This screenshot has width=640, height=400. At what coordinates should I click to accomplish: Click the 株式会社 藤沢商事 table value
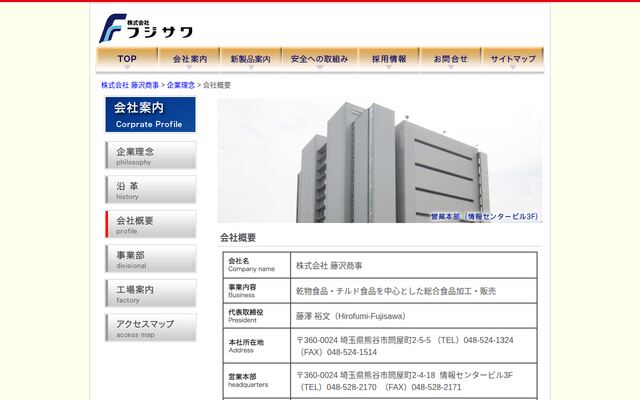(x=329, y=266)
